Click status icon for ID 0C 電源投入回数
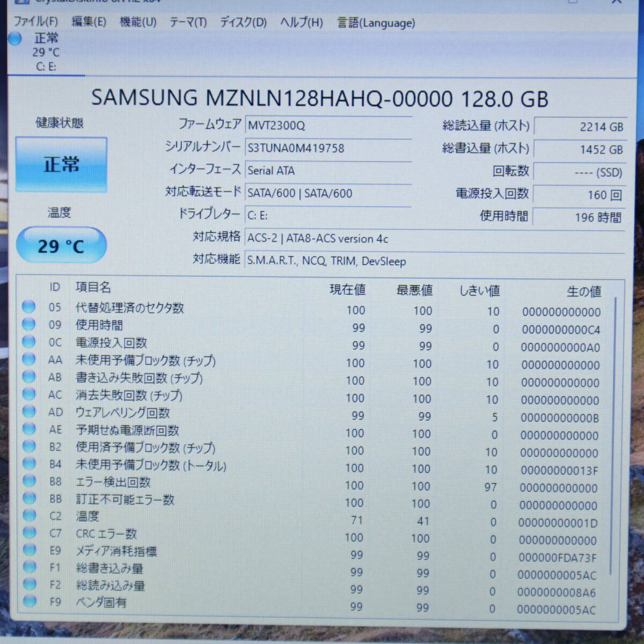Image resolution: width=644 pixels, height=644 pixels. point(28,342)
